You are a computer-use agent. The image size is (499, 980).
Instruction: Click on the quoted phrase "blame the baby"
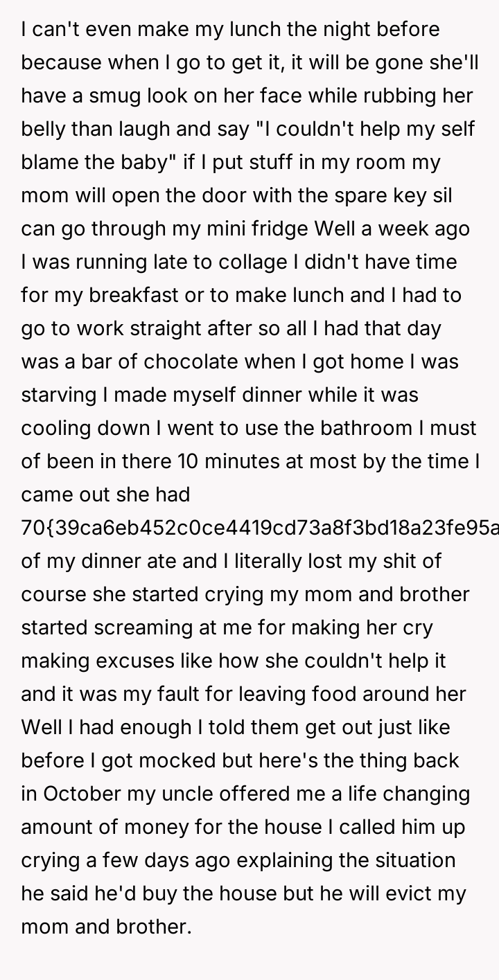(x=96, y=162)
